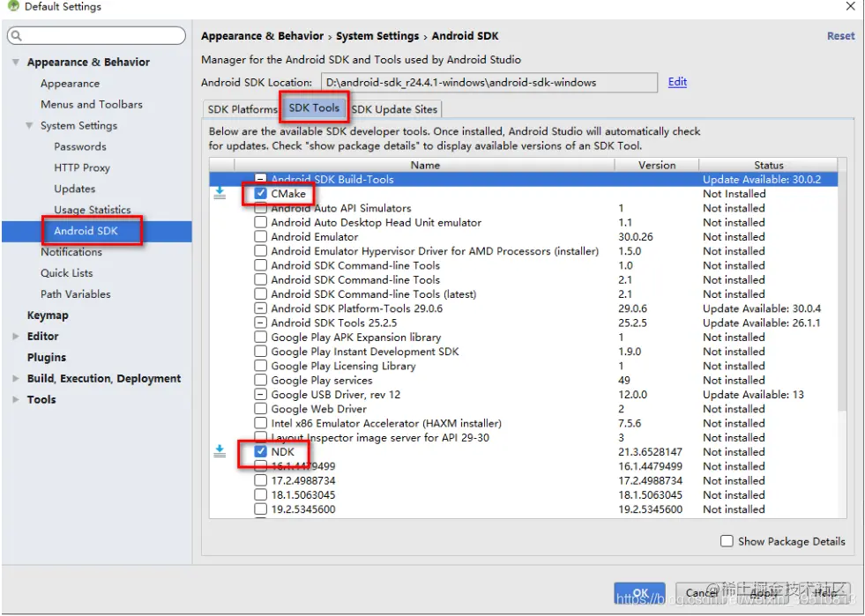The height and width of the screenshot is (616, 865).
Task: Collapse the System Settings node
Action: pos(29,126)
